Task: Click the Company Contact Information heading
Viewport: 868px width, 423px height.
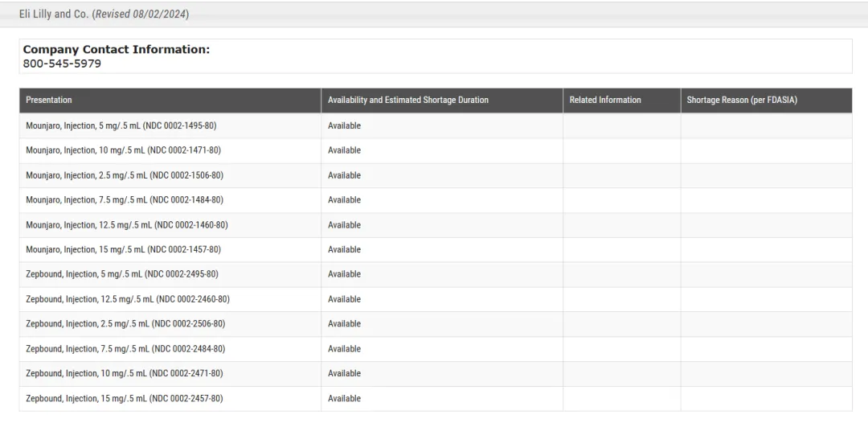Action: click(x=116, y=50)
